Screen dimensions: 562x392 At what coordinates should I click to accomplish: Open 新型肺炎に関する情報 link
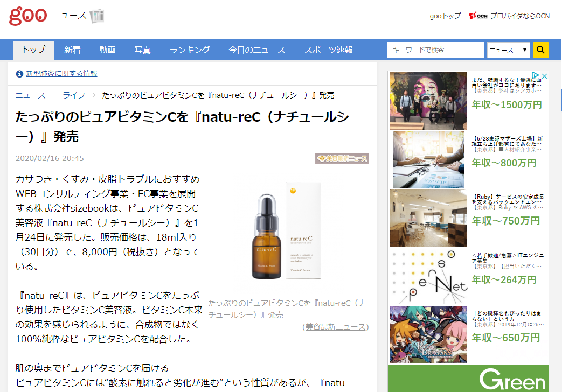click(61, 74)
